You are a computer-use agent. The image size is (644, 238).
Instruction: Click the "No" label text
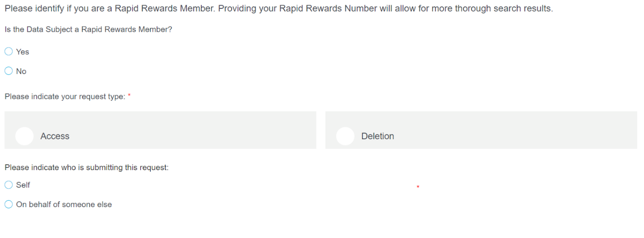21,72
